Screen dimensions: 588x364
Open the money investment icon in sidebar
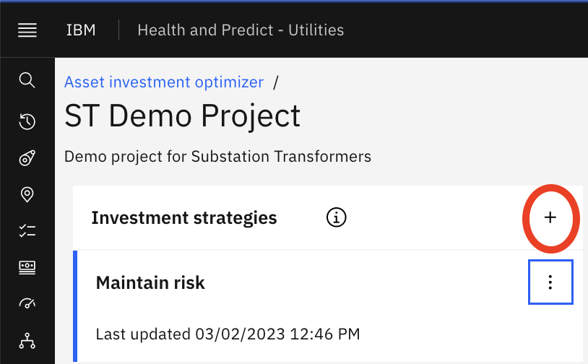27,267
